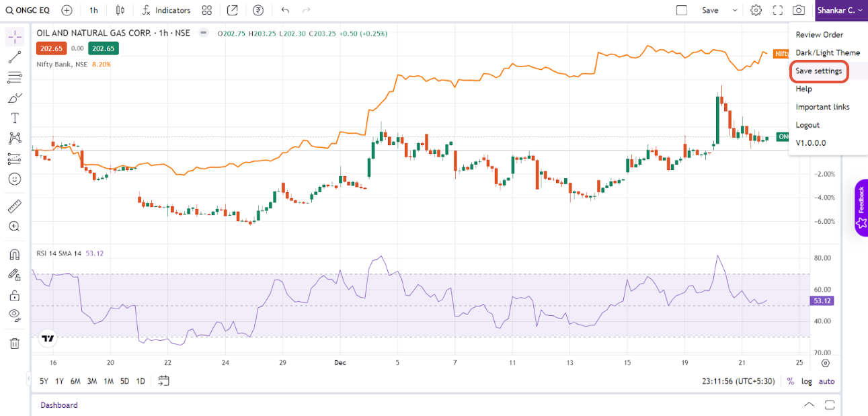Open the Feedback side tab

click(x=861, y=208)
